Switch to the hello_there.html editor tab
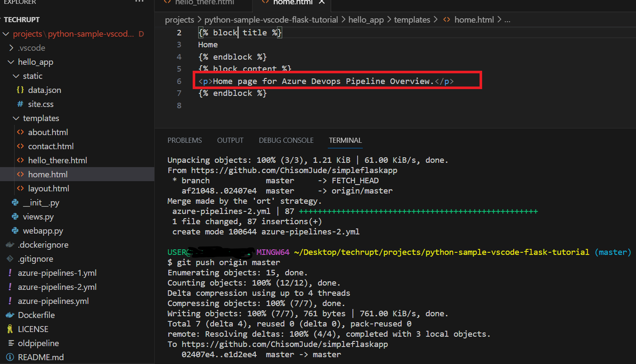This screenshot has width=636, height=364. (204, 3)
